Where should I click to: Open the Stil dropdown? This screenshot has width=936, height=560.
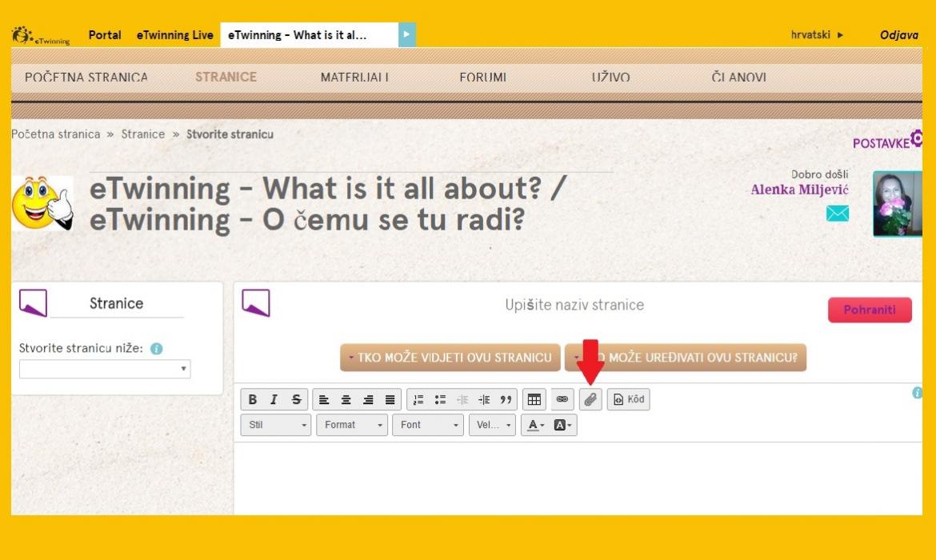pos(276,425)
